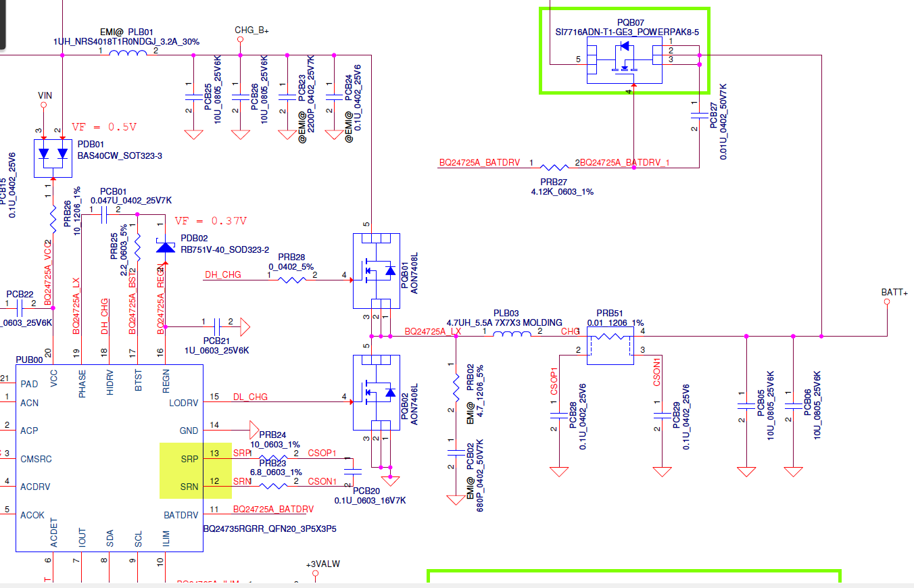The width and height of the screenshot is (914, 588).
Task: Click the PDB02 Schottky diode symbol
Action: tap(165, 246)
